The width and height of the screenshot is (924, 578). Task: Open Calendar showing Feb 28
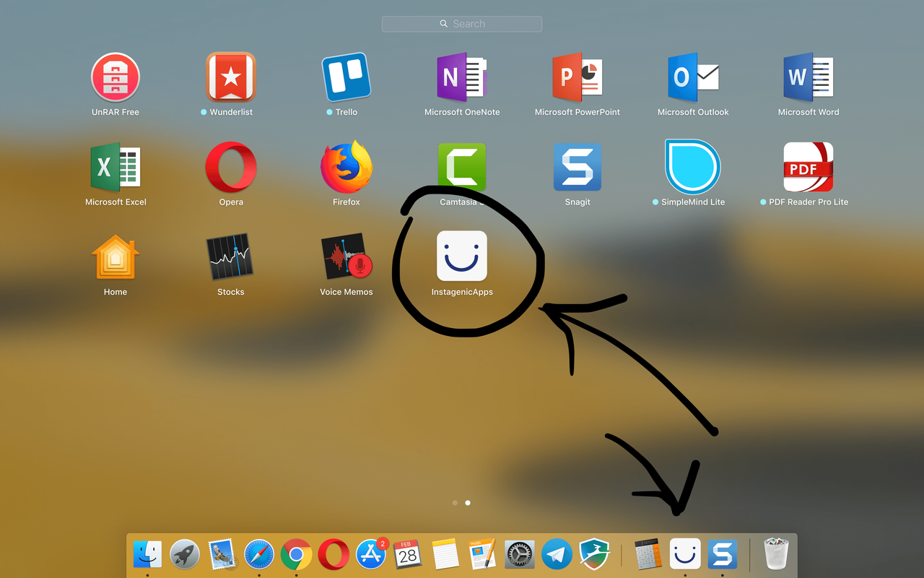click(408, 554)
